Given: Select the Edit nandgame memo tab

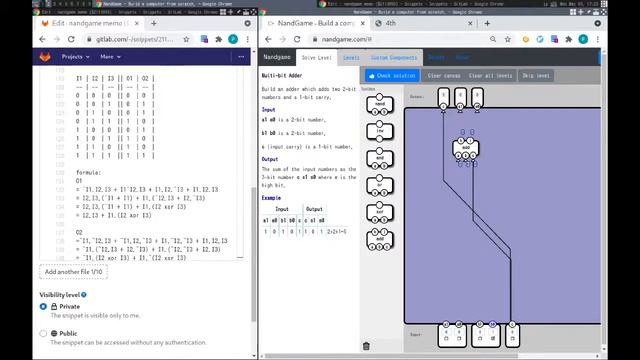Looking at the screenshot, I should click(89, 24).
